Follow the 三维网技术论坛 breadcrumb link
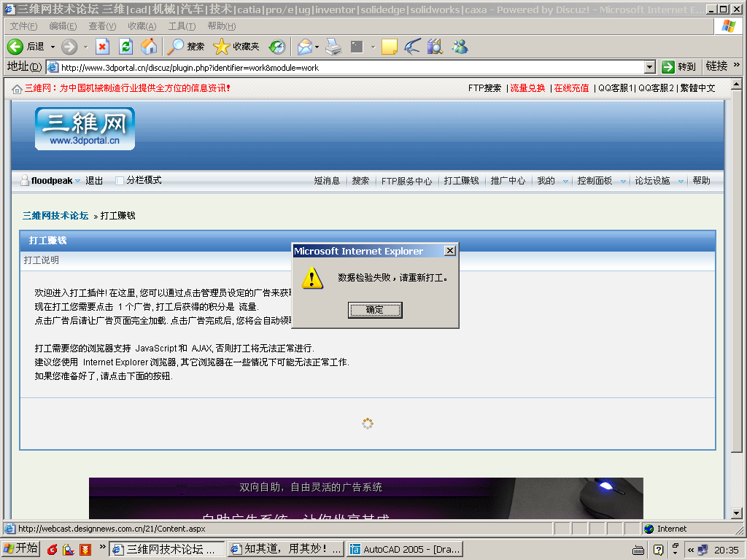Screen dimensions: 747x560 (55, 216)
